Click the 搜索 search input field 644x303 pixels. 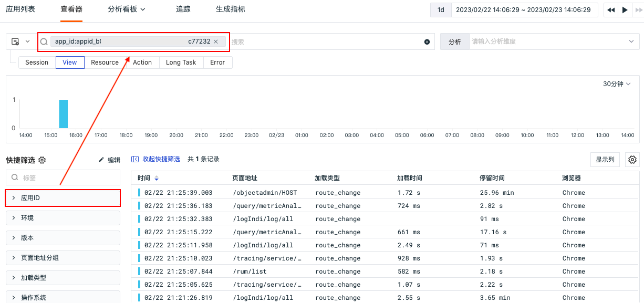[x=326, y=41]
